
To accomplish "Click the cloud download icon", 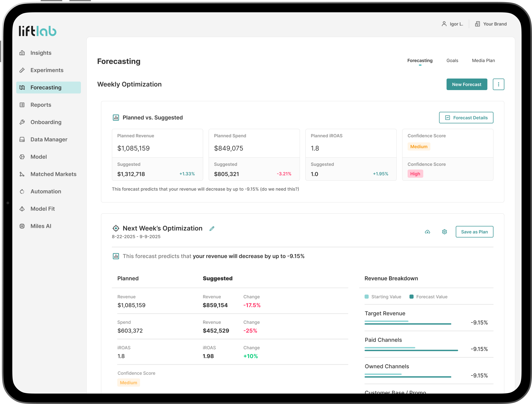I will [427, 232].
